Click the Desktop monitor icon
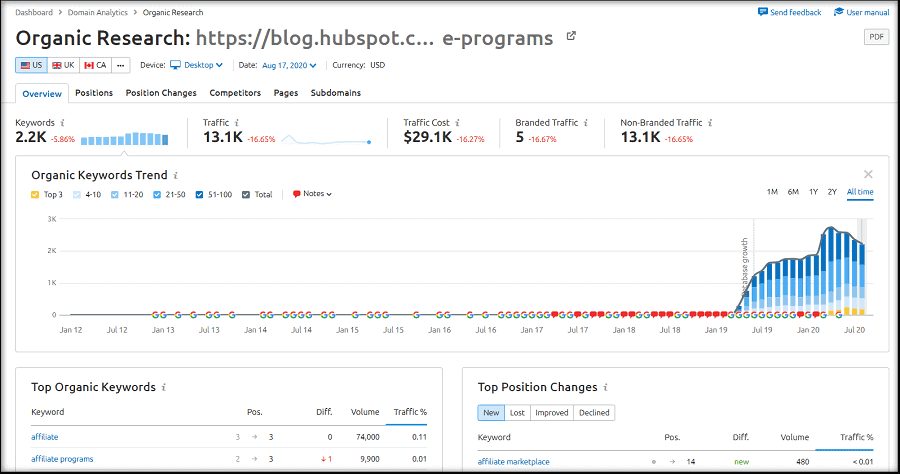Image resolution: width=900 pixels, height=474 pixels. pos(175,65)
